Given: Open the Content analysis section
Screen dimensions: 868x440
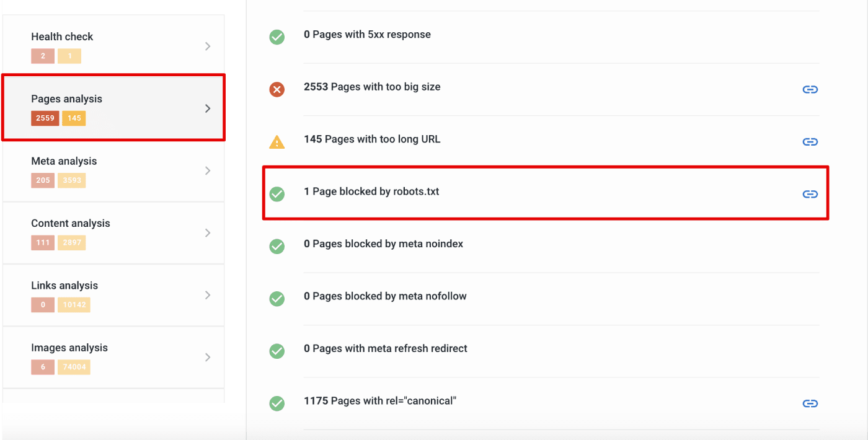Looking at the screenshot, I should tap(113, 233).
